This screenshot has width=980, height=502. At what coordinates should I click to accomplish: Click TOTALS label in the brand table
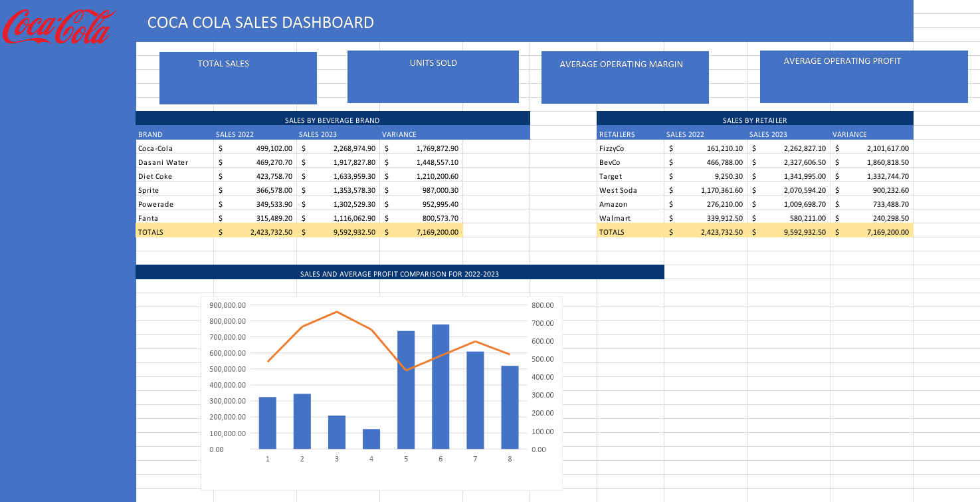tap(151, 232)
